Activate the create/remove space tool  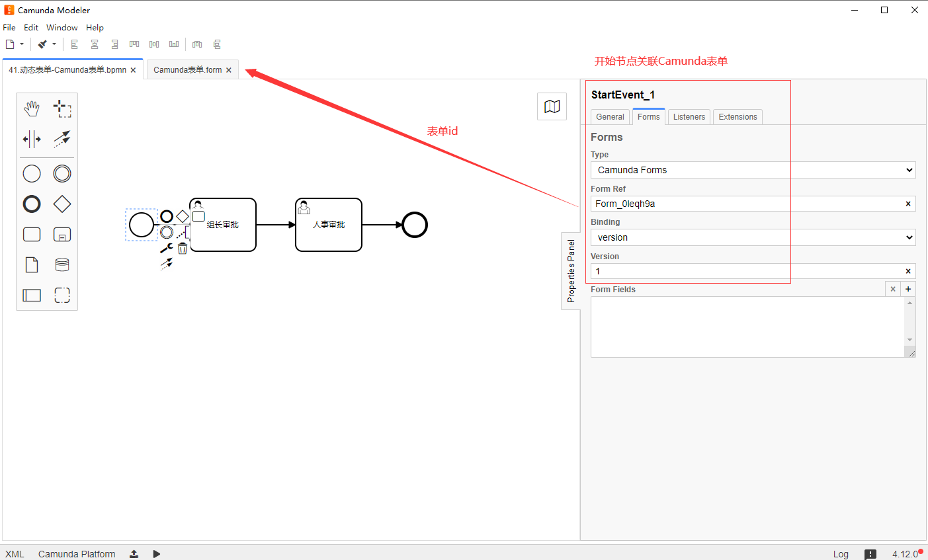coord(32,139)
